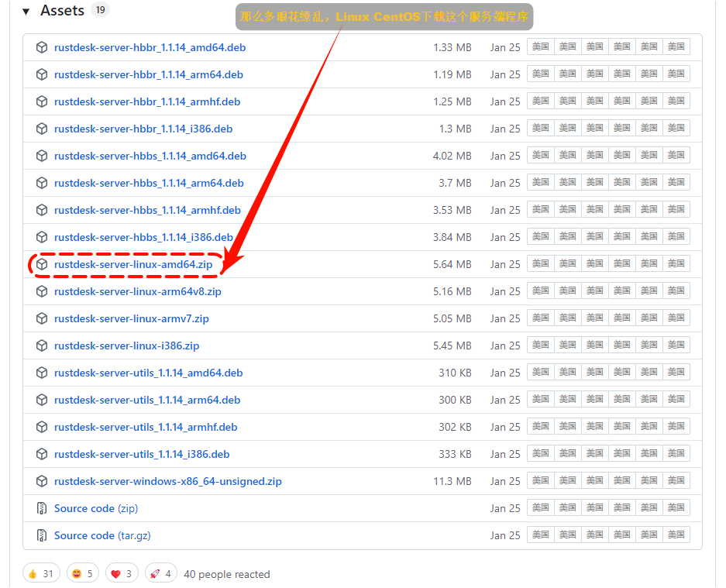Click package icon beside rustdesk-server-hbbs_1.1.14_amd64.deb
The width and height of the screenshot is (726, 588).
tap(42, 156)
